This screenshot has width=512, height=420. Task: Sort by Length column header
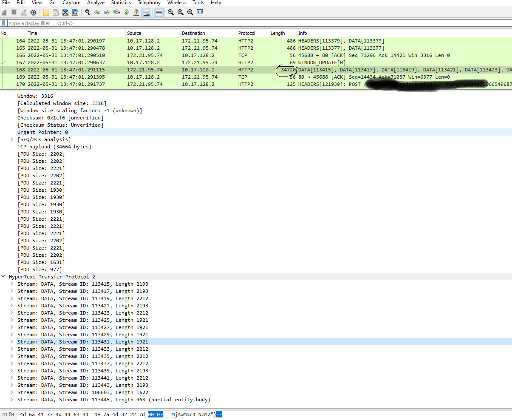pos(283,33)
